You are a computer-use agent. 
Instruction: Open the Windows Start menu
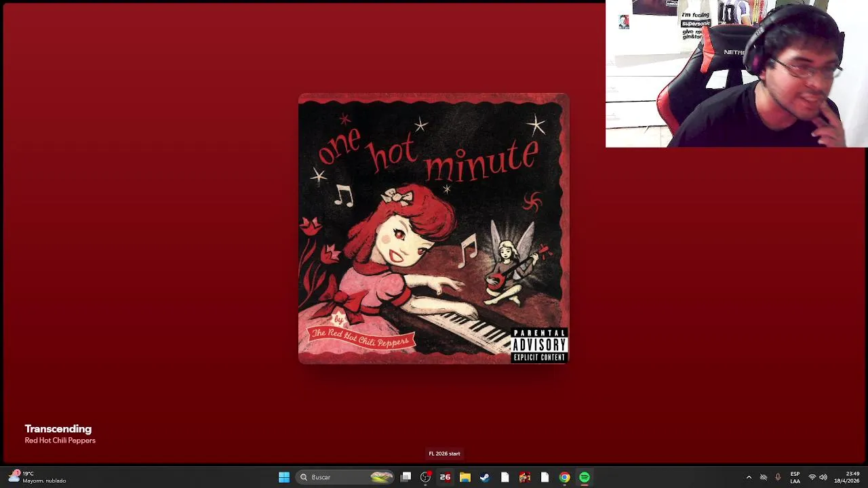pos(284,477)
